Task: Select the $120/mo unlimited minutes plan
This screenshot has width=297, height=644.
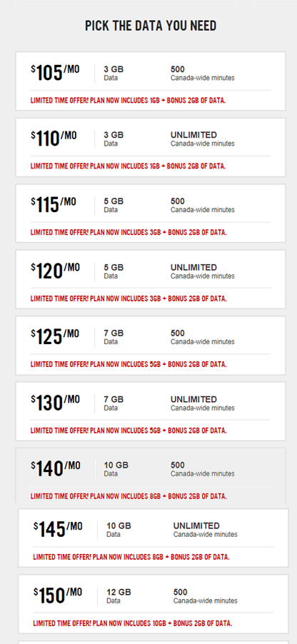Action: [x=151, y=279]
